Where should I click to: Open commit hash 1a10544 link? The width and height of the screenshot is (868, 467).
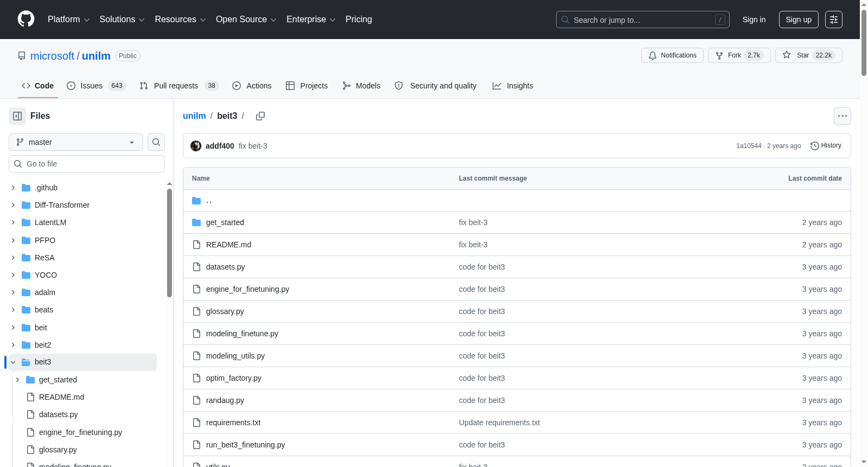[749, 146]
